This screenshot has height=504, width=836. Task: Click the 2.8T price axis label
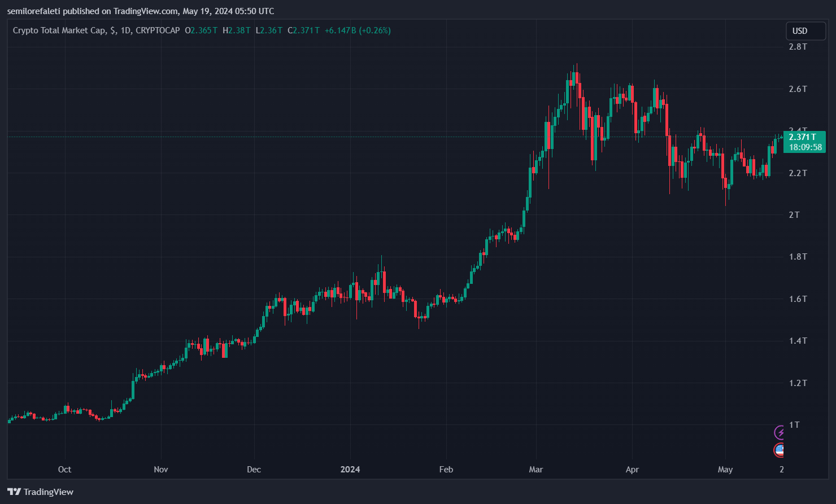798,47
